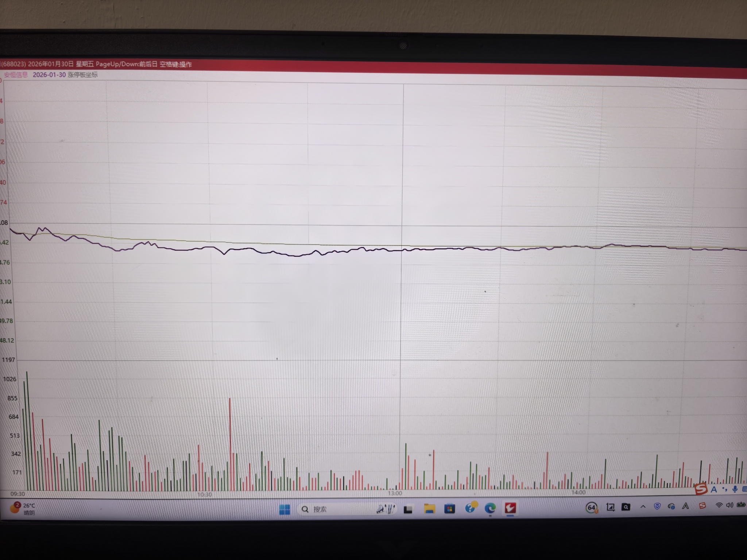Open the screenshot crop tool tray icon
This screenshot has height=560, width=747.
tap(610, 507)
